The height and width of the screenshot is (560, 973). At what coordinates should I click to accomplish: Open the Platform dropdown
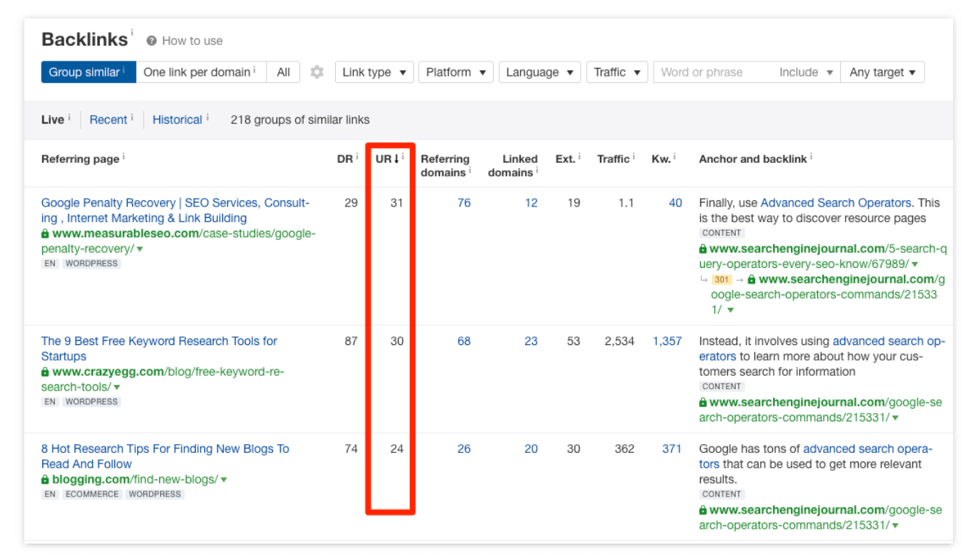pos(456,72)
